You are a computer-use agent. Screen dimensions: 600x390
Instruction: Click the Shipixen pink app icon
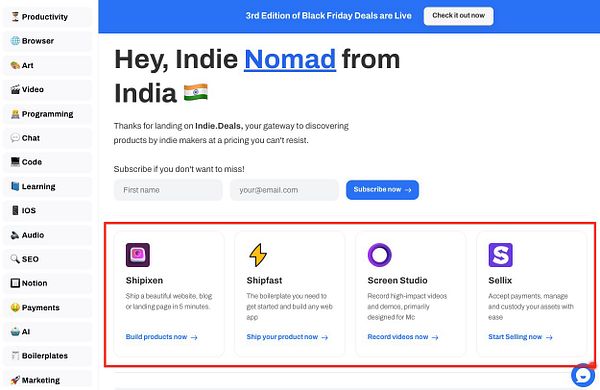pyautogui.click(x=138, y=255)
